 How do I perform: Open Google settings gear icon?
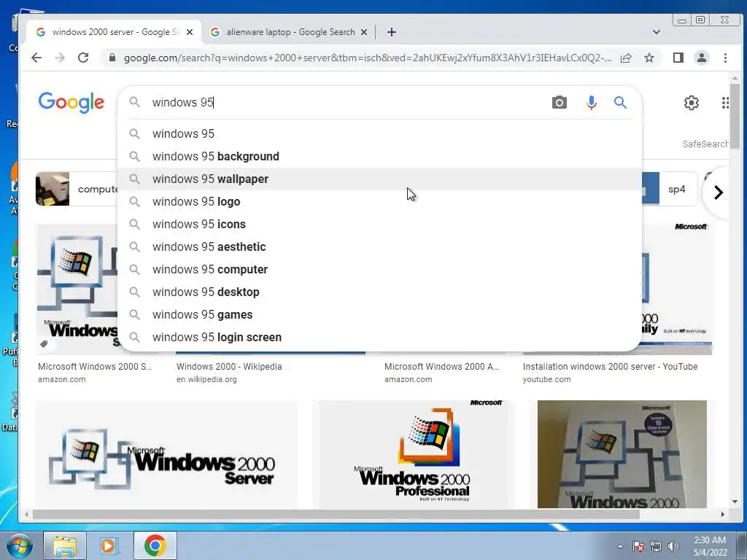692,102
